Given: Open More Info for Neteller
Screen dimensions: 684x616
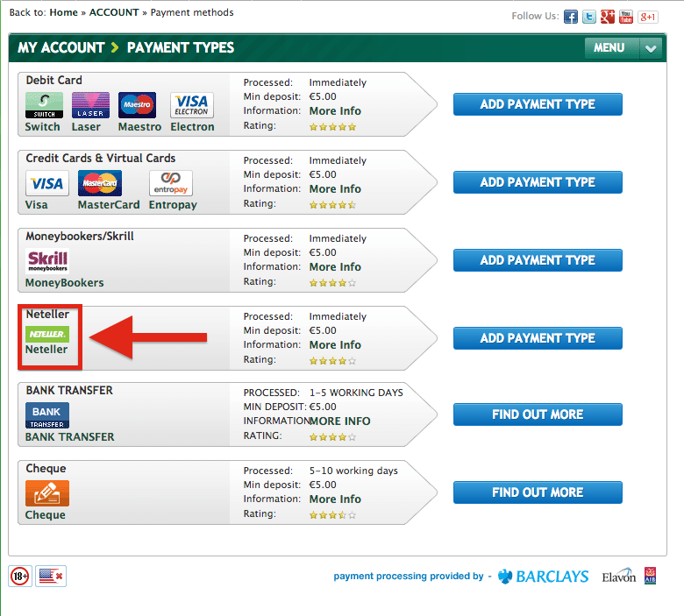Looking at the screenshot, I should tap(335, 345).
